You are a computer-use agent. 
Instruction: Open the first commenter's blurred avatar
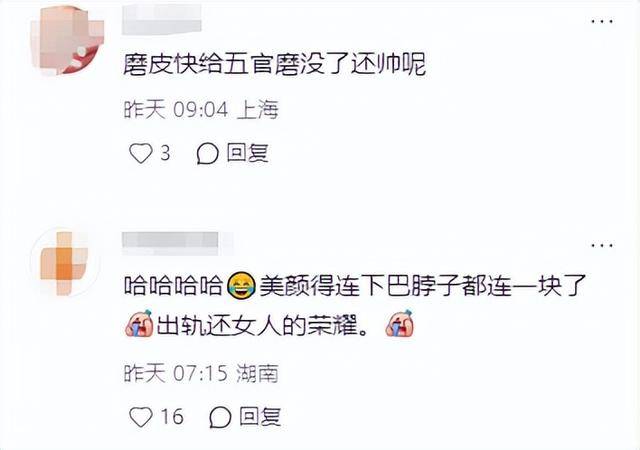coord(67,40)
